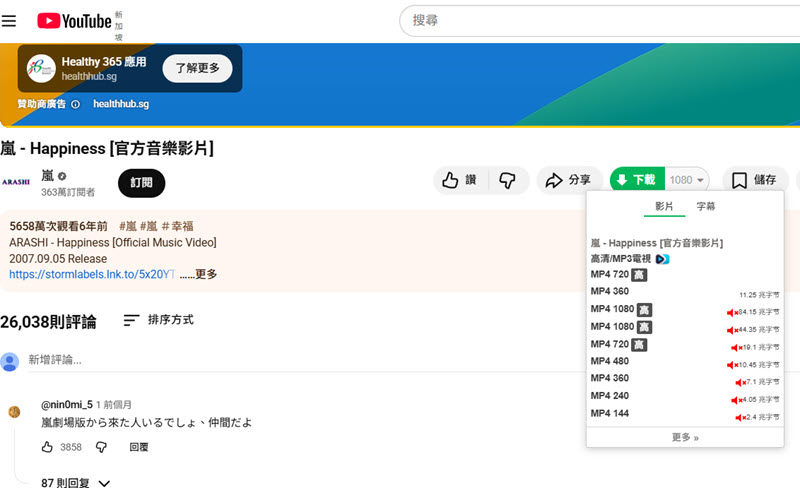Open @nin0mi_5 commenter avatar
Viewport: 800px width, 488px height.
14,411
